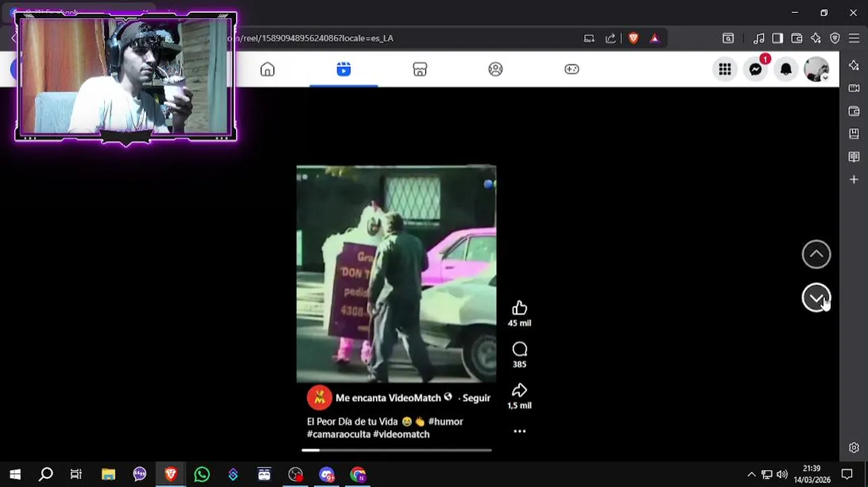The image size is (868, 487).
Task: Open Wallet in the sidebar
Action: coord(854,111)
